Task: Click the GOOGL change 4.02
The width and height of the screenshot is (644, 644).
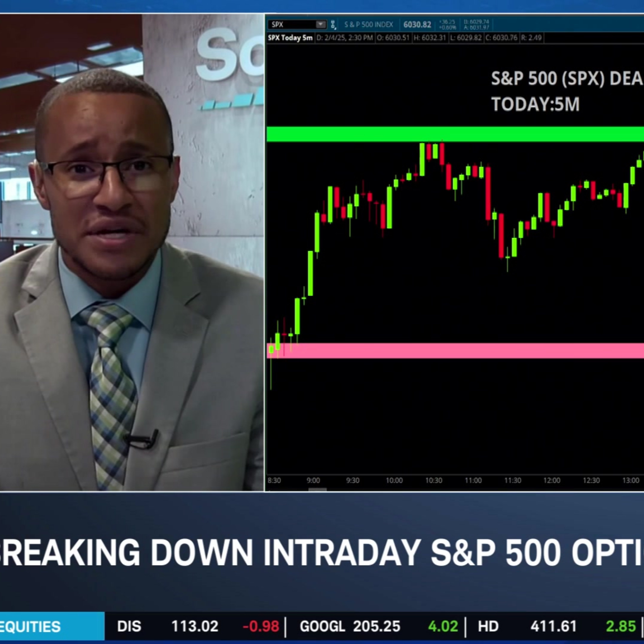Action: click(443, 626)
